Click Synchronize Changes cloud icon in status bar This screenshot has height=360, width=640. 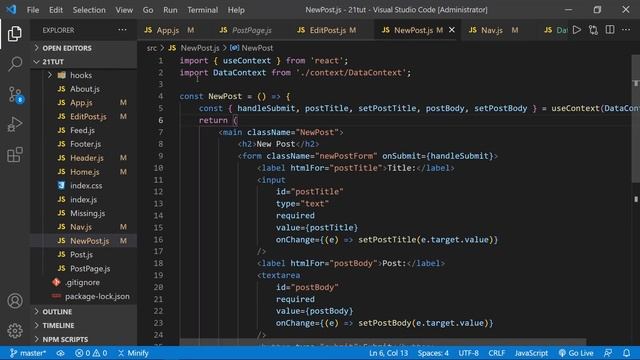pyautogui.click(x=60, y=353)
